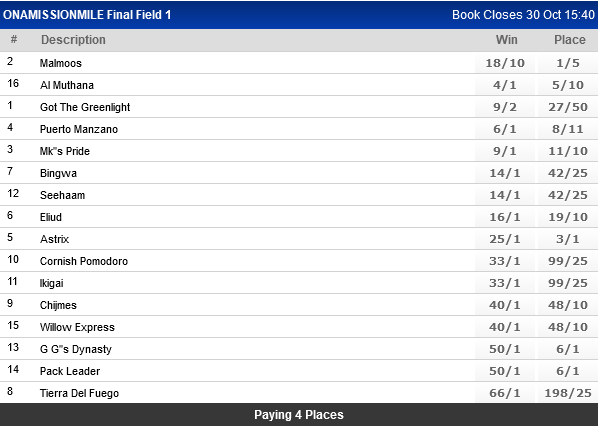Image resolution: width=601 pixels, height=426 pixels.
Task: Click Malmoos win odds 18/10
Action: coord(506,63)
